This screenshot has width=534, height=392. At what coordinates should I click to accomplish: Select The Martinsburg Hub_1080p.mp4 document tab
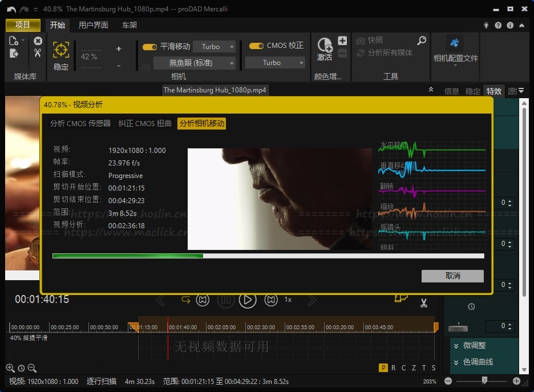[x=215, y=90]
